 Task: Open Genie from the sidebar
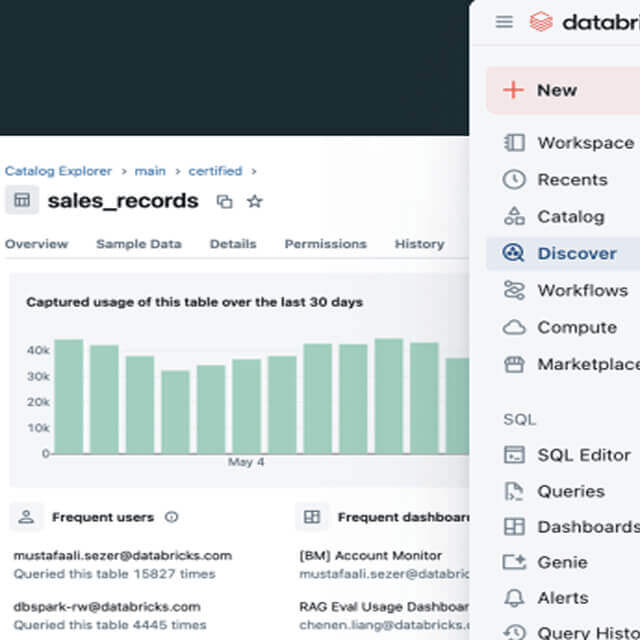(x=563, y=562)
